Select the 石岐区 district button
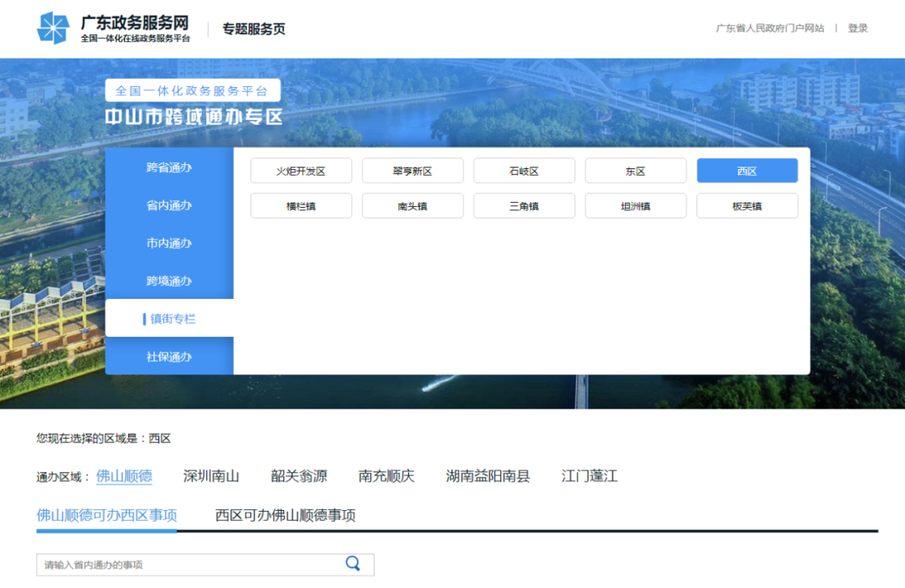The height and width of the screenshot is (588, 905). point(524,170)
